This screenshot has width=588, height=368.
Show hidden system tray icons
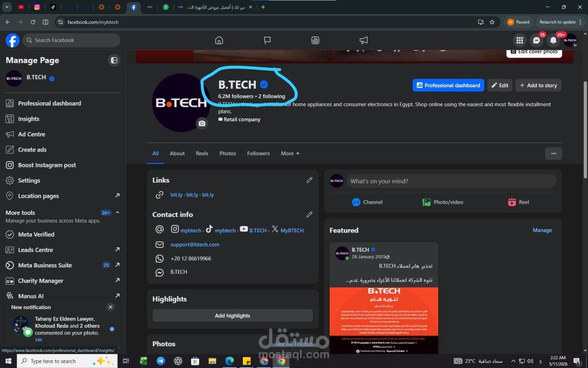point(513,361)
